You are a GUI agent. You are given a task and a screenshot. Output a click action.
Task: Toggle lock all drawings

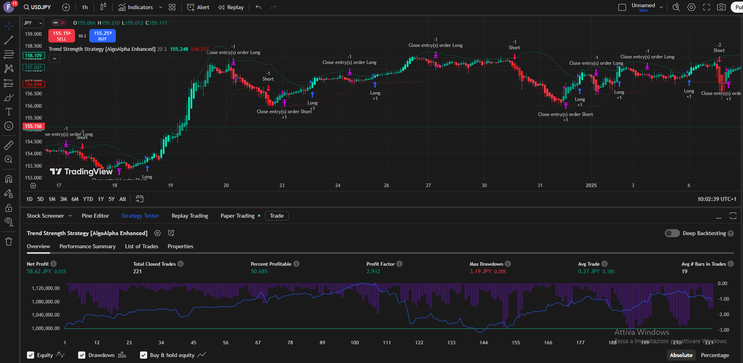(9, 208)
